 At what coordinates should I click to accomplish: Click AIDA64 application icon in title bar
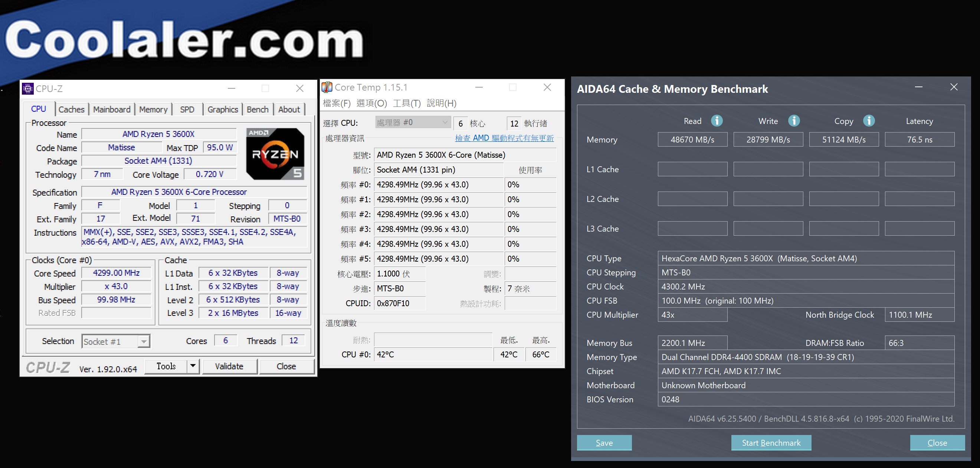[575, 87]
